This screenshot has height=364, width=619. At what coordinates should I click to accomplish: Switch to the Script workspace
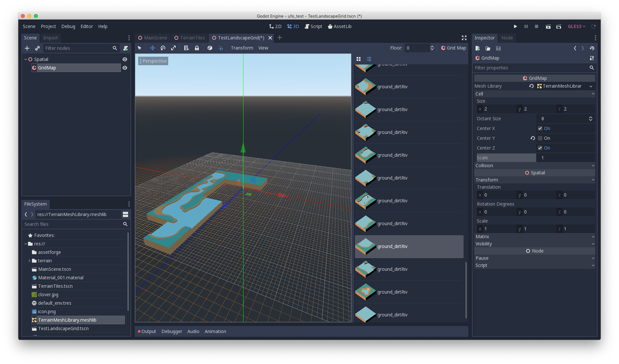coord(313,26)
